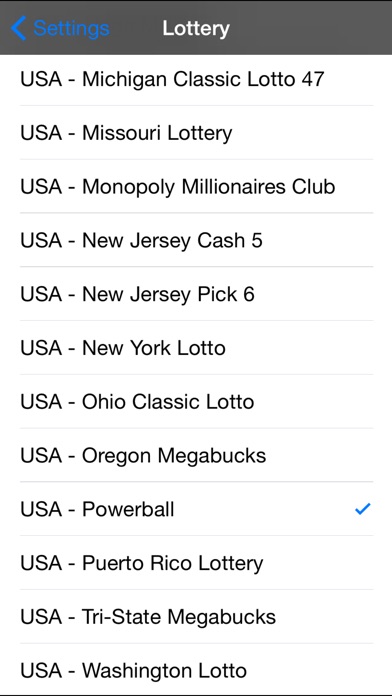Tap the Lottery header title
The height and width of the screenshot is (696, 392).
196,28
